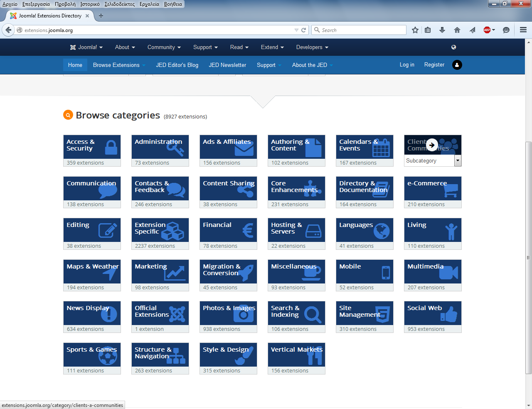Click the browser Search field
This screenshot has height=409, width=532.
(359, 30)
